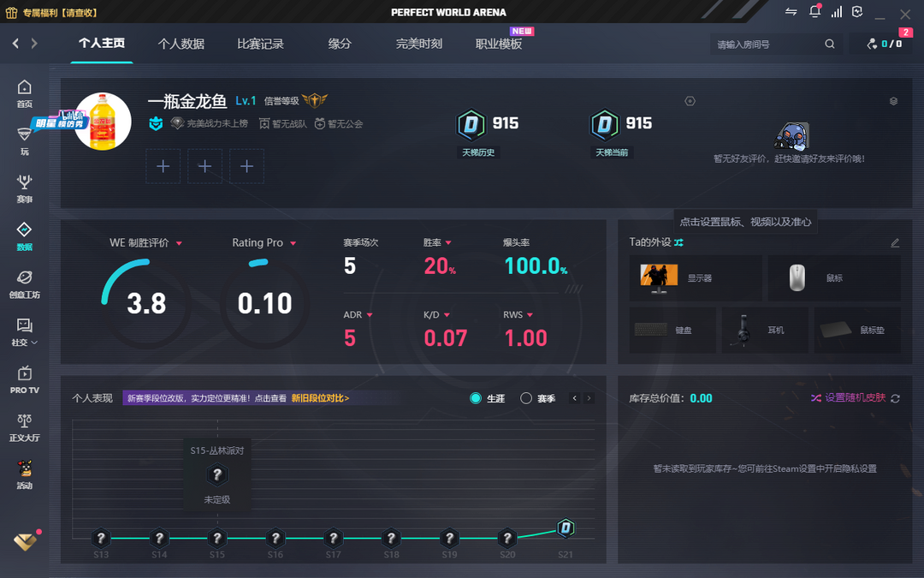This screenshot has width=924, height=578.
Task: Click the S13 marker on the season chart
Action: (101, 538)
